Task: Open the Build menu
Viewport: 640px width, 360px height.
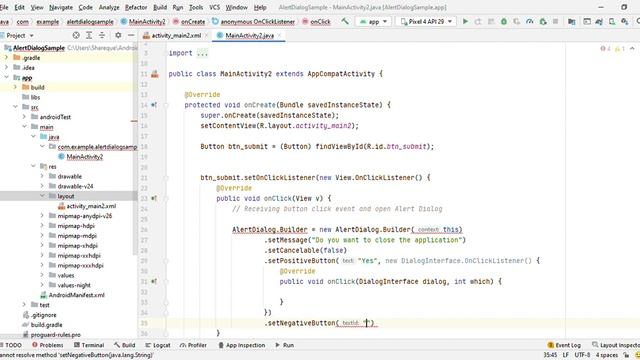Action: (x=160, y=7)
